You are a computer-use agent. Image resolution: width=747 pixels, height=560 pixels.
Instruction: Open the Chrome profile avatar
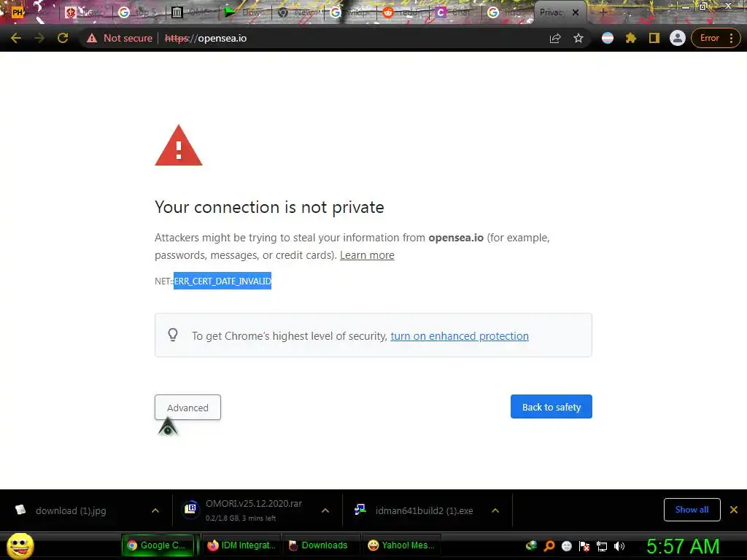677,38
